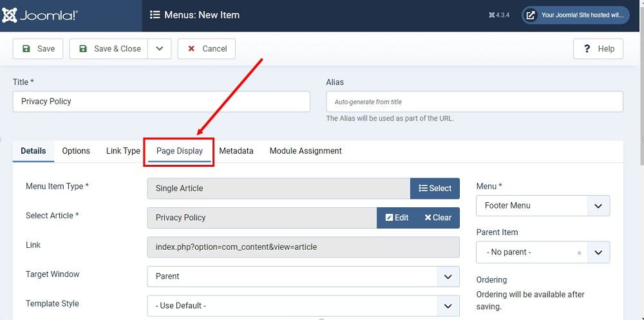This screenshot has height=320, width=644.
Task: Open the Target Window dropdown
Action: [303, 276]
